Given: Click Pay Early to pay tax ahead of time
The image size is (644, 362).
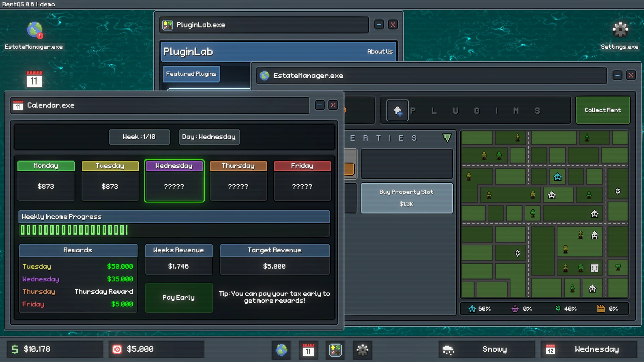Looking at the screenshot, I should [x=178, y=298].
